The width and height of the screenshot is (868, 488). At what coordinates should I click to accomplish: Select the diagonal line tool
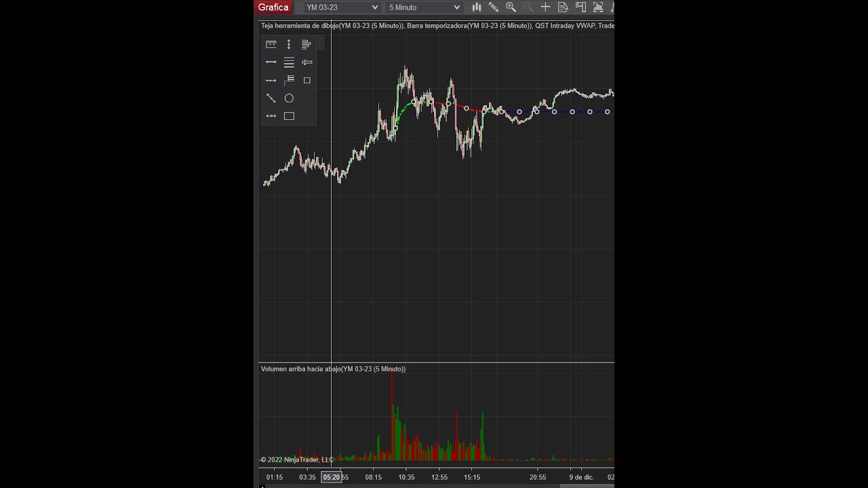tap(271, 98)
